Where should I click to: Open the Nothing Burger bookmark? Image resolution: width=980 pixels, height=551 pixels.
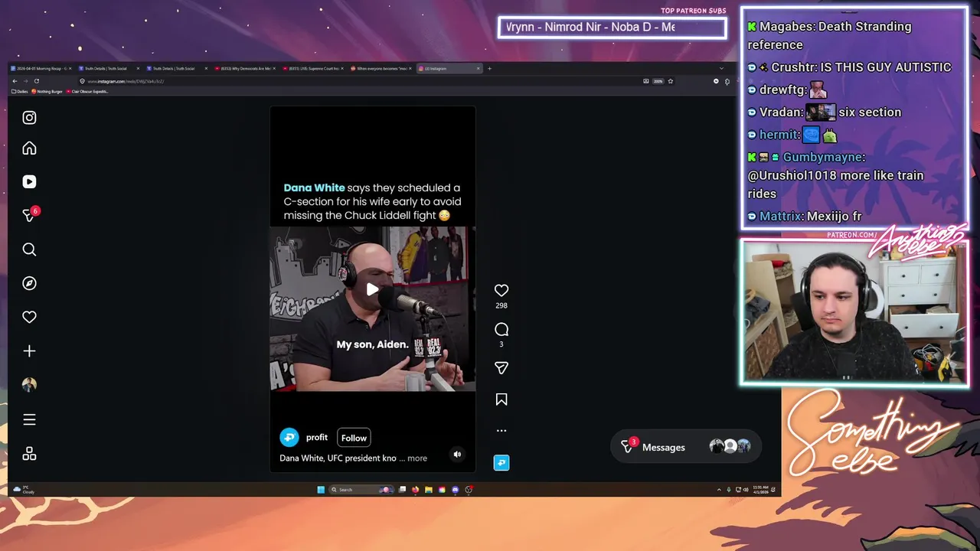(x=47, y=91)
